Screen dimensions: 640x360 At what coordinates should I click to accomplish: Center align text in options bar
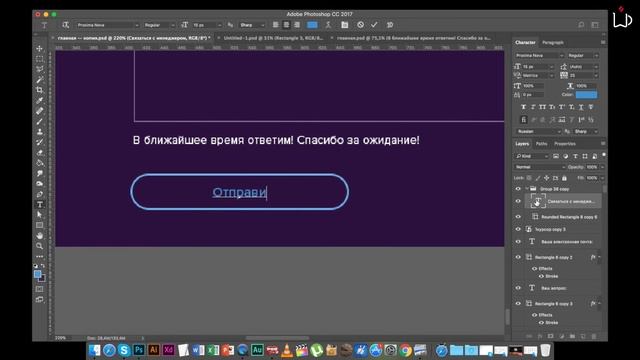coord(286,25)
